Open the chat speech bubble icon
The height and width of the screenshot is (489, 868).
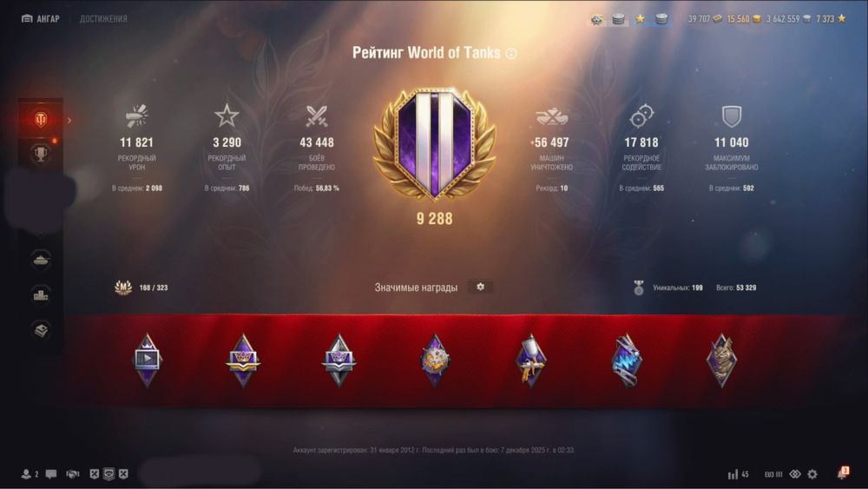(51, 474)
